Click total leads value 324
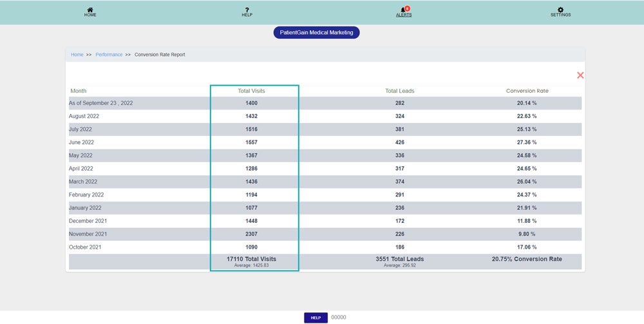This screenshot has width=644, height=324. coord(400,116)
